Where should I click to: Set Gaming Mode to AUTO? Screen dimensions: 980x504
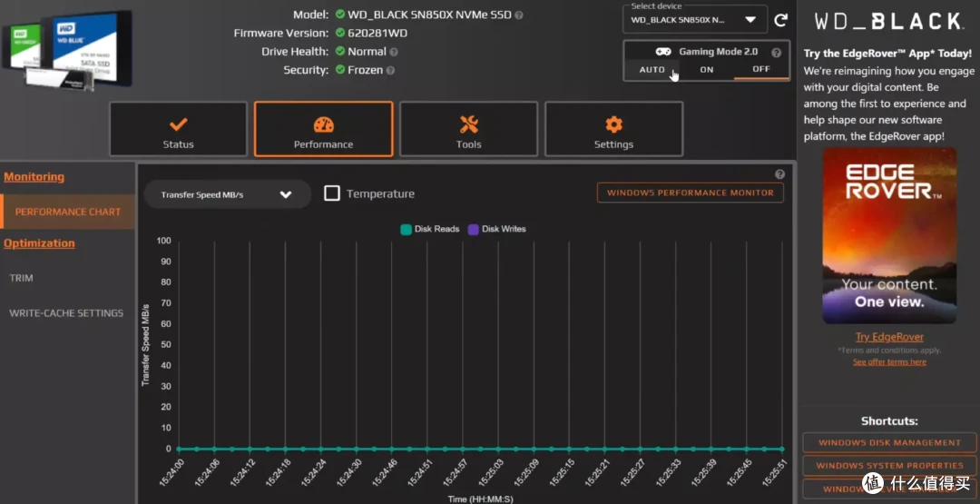pyautogui.click(x=652, y=69)
